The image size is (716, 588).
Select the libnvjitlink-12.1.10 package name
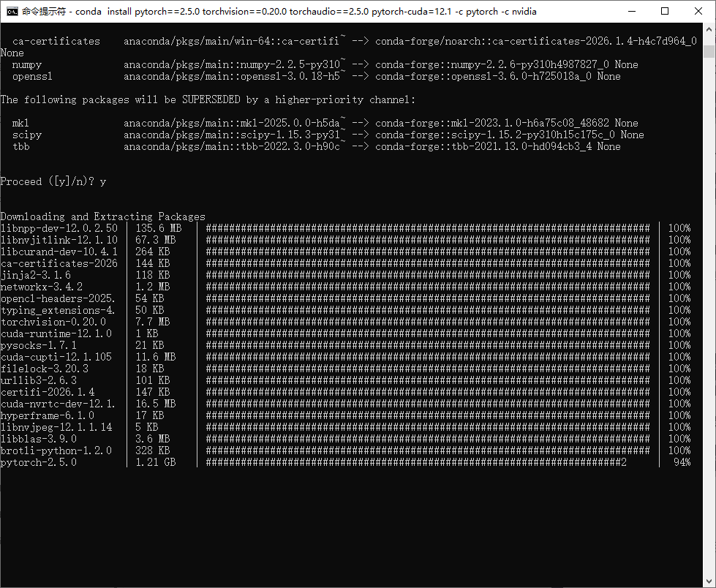59,240
